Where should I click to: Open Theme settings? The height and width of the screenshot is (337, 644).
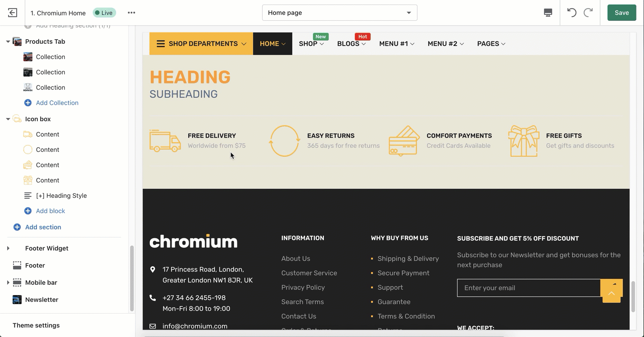point(36,325)
